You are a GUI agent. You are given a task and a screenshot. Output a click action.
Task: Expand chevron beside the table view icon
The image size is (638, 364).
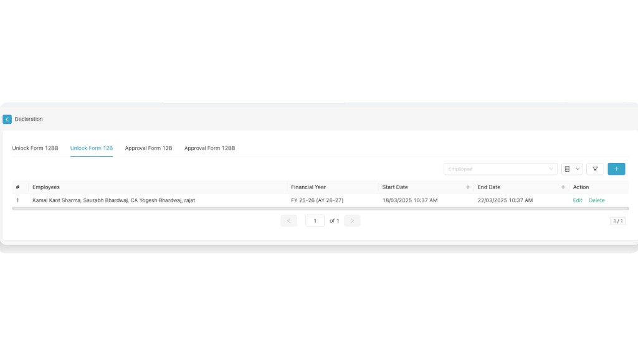click(577, 169)
